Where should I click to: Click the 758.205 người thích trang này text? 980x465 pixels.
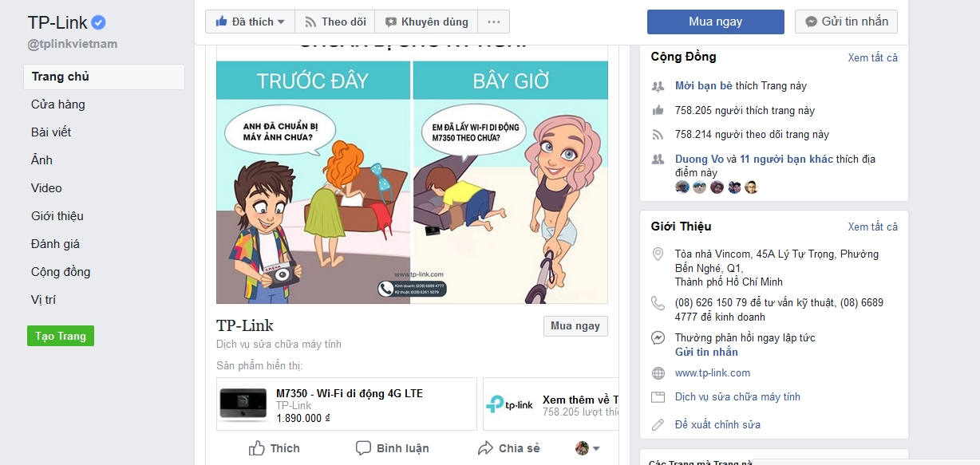[745, 110]
